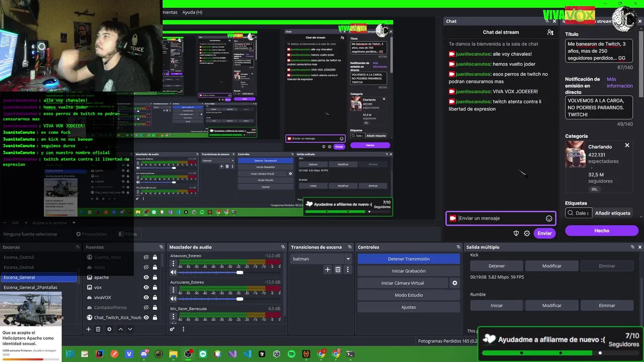Delete selected source using trash icon
This screenshot has height=362, width=644.
pos(98,329)
